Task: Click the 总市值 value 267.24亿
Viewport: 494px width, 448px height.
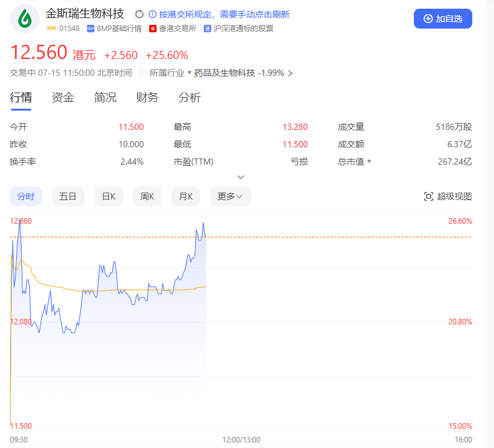Action: point(455,162)
